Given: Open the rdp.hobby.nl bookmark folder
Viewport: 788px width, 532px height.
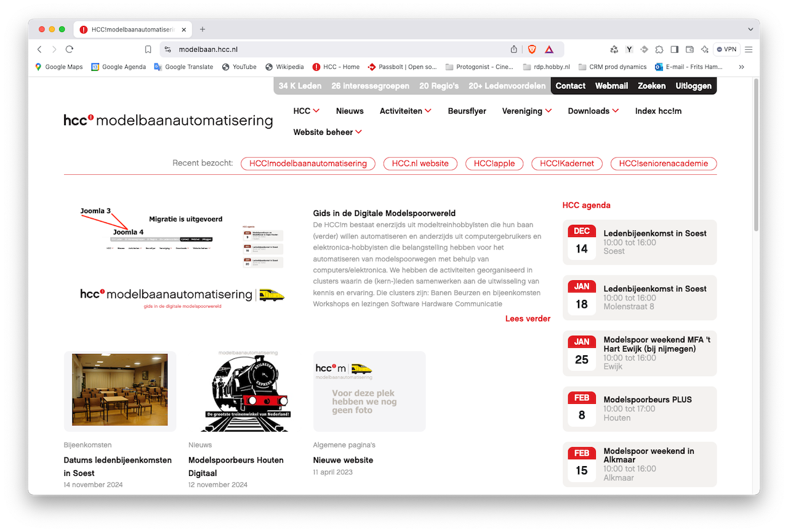Looking at the screenshot, I should click(x=546, y=66).
